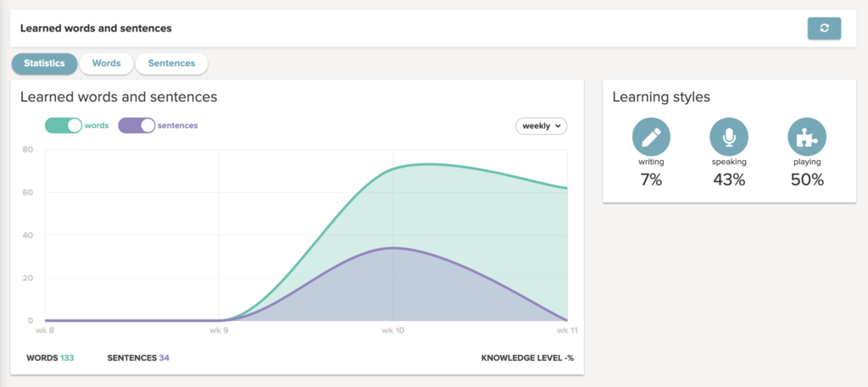
Task: Select the speaking microphone icon
Action: [x=729, y=136]
